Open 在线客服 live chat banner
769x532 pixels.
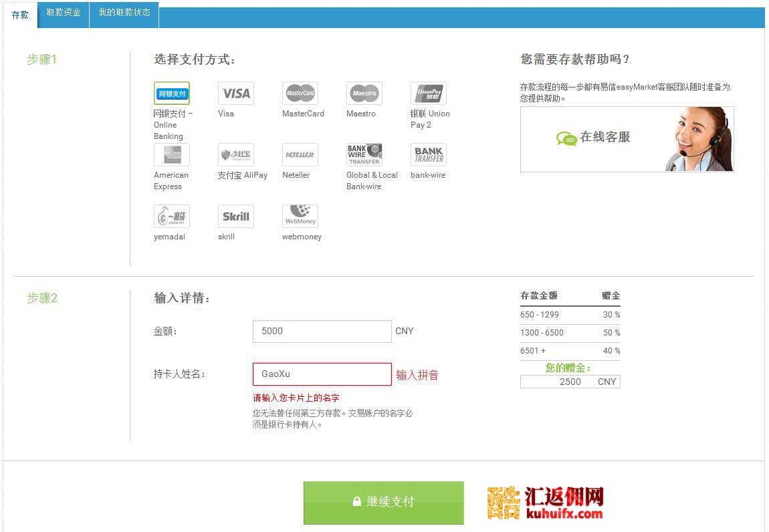pos(627,139)
